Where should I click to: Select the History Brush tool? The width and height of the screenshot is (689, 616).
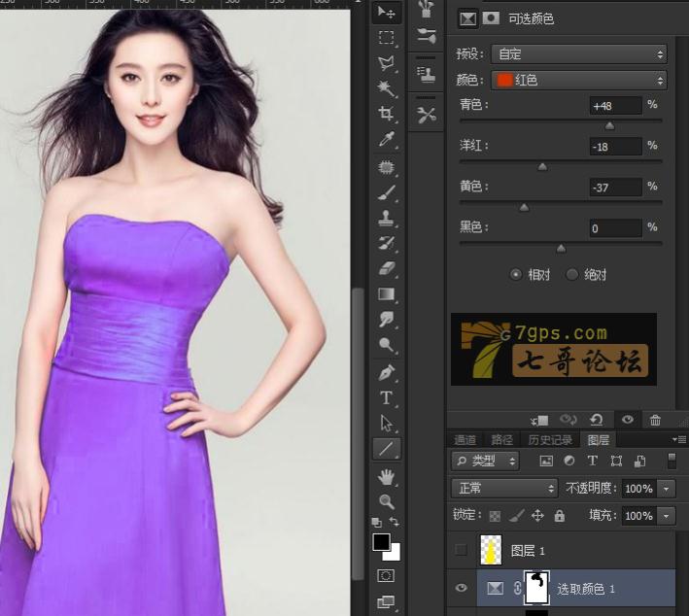tap(386, 243)
